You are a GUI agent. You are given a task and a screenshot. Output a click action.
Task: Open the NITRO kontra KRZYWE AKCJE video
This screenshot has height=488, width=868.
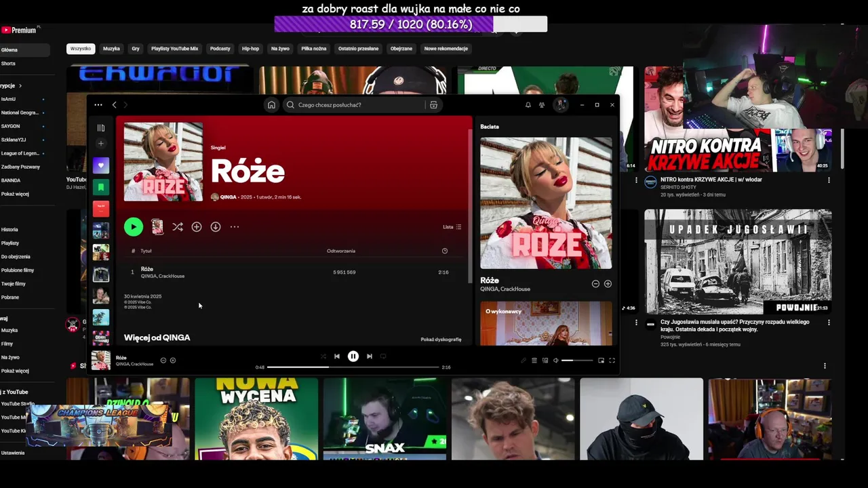(x=738, y=120)
